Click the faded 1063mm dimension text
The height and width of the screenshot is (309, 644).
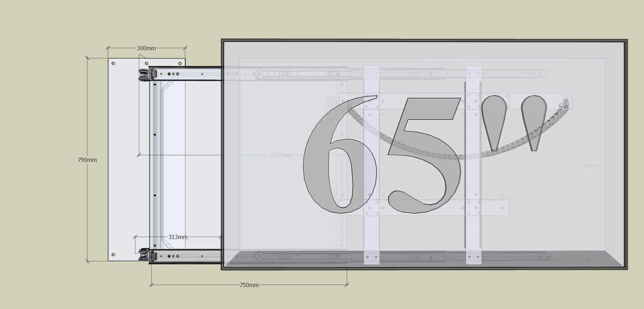click(x=281, y=155)
